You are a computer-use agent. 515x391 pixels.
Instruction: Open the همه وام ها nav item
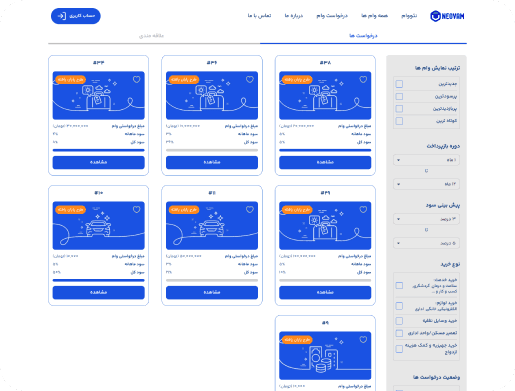pos(375,16)
